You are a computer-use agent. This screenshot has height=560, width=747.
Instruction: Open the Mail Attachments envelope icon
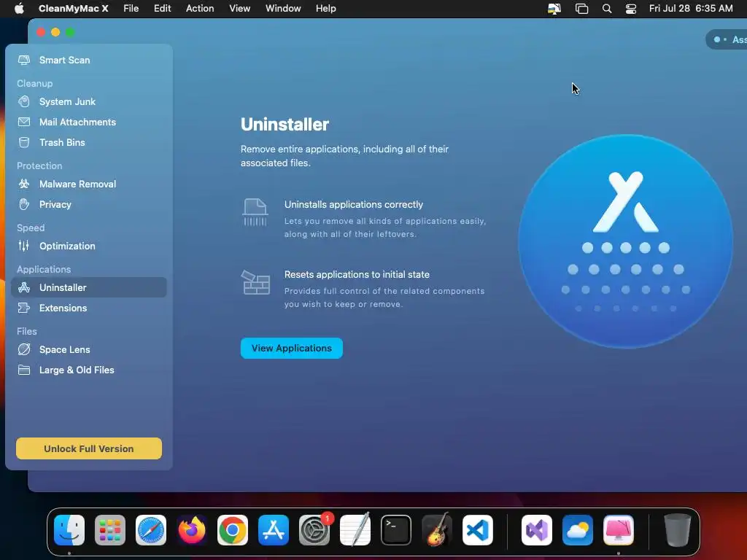[x=24, y=122]
